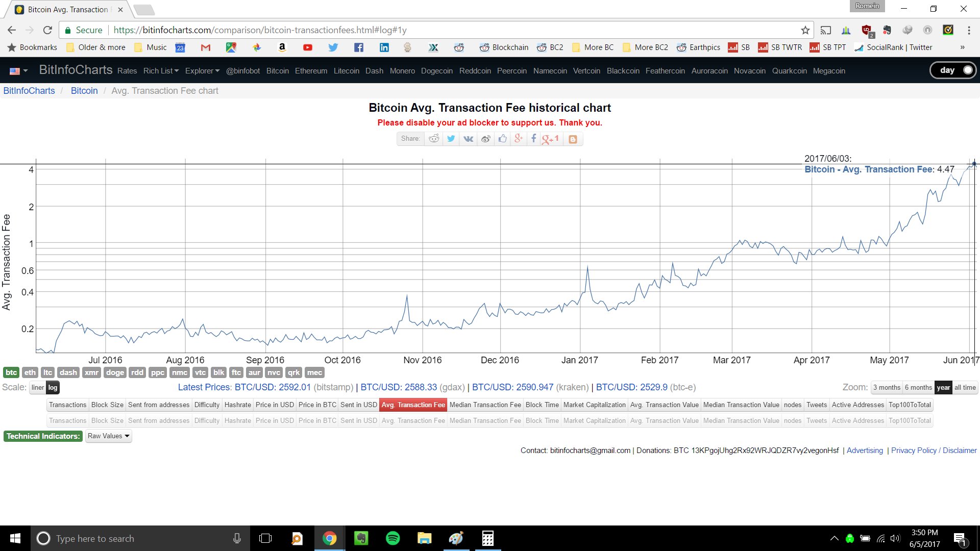Image resolution: width=980 pixels, height=551 pixels.
Task: Open Bitcoin breadcrumb link
Action: click(x=84, y=91)
